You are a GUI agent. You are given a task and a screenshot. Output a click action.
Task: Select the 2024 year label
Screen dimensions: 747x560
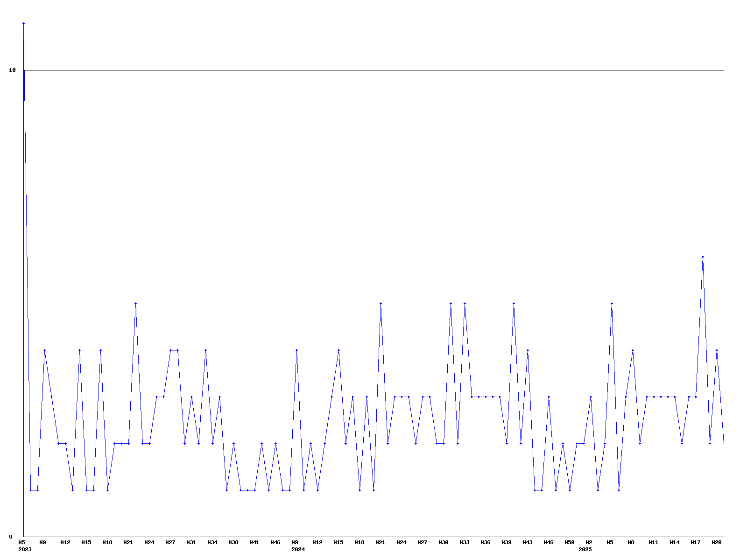[x=298, y=549]
